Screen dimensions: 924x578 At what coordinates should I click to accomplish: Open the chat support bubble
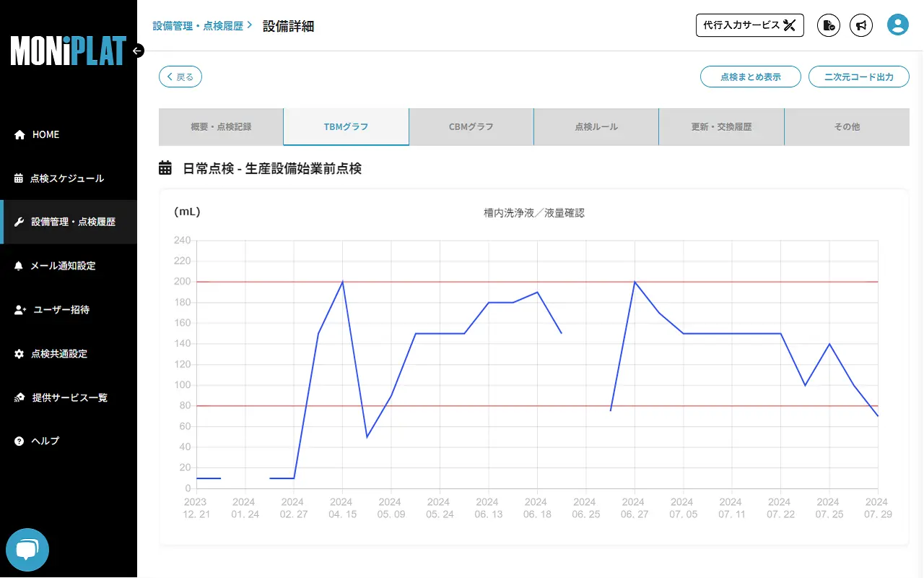coord(27,550)
